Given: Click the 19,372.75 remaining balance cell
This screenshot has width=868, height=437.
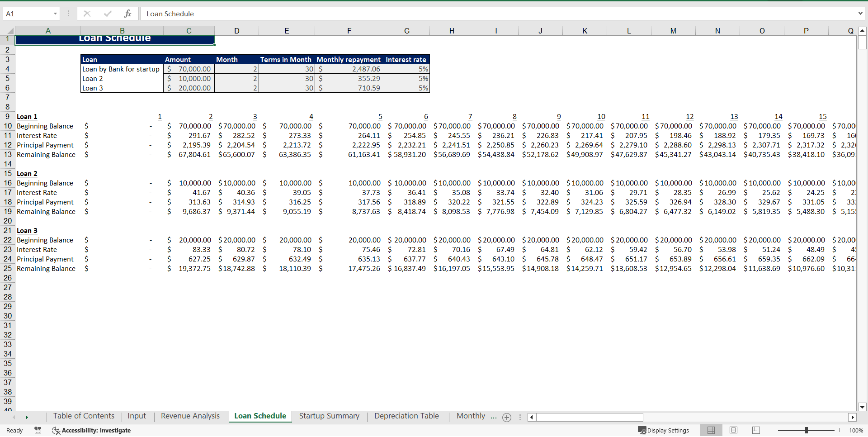Looking at the screenshot, I should click(189, 268).
